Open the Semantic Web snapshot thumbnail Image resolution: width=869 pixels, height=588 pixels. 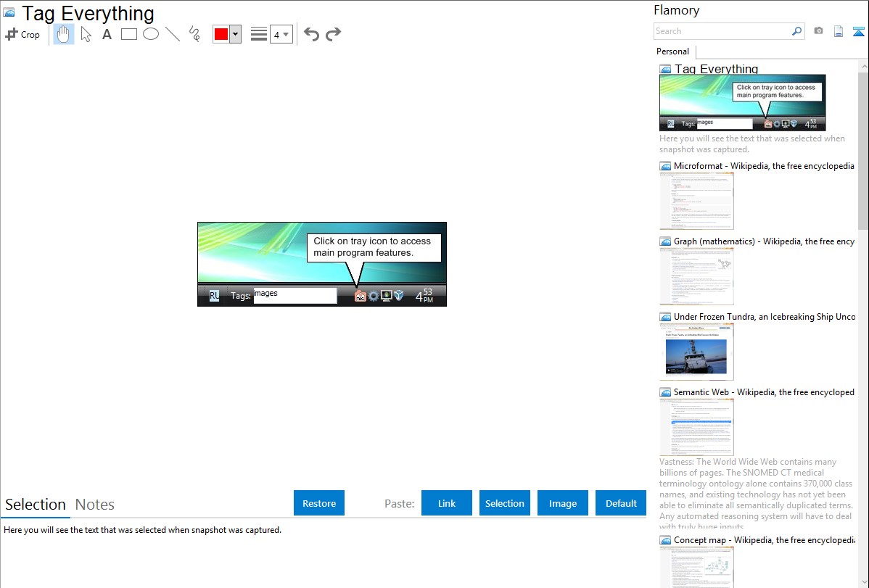[696, 427]
